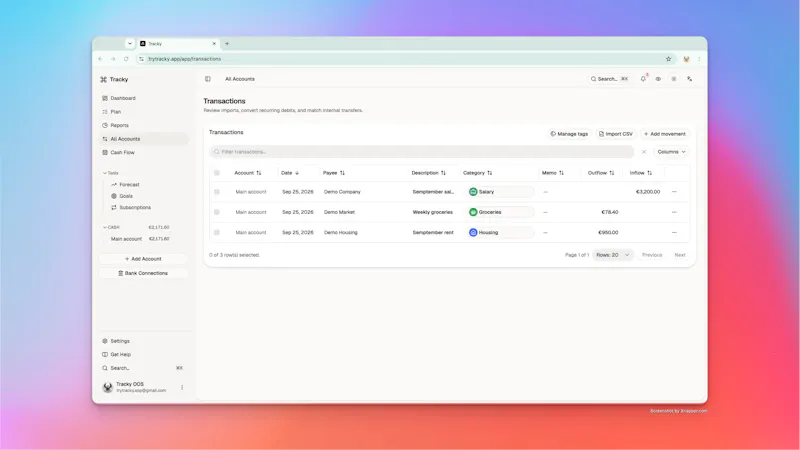The width and height of the screenshot is (800, 450).
Task: Click the Previous page button
Action: click(652, 255)
